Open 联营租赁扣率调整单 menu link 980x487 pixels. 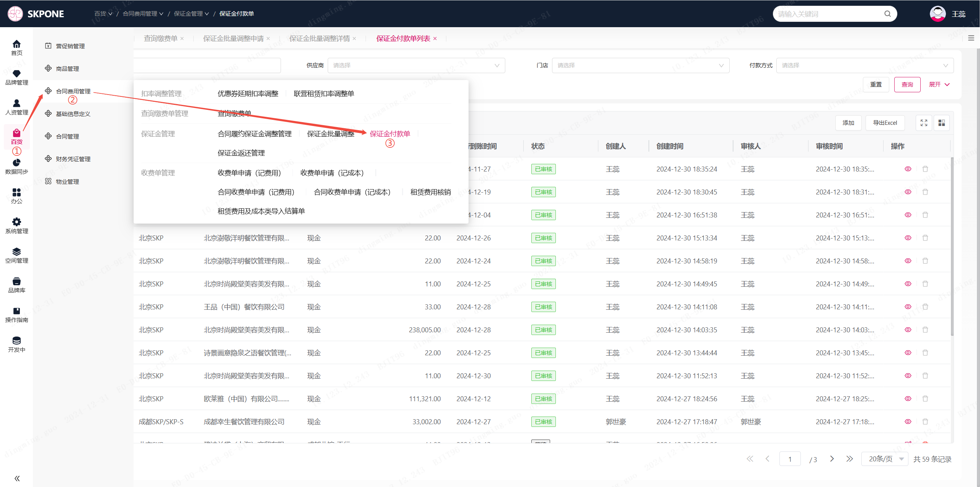(324, 93)
